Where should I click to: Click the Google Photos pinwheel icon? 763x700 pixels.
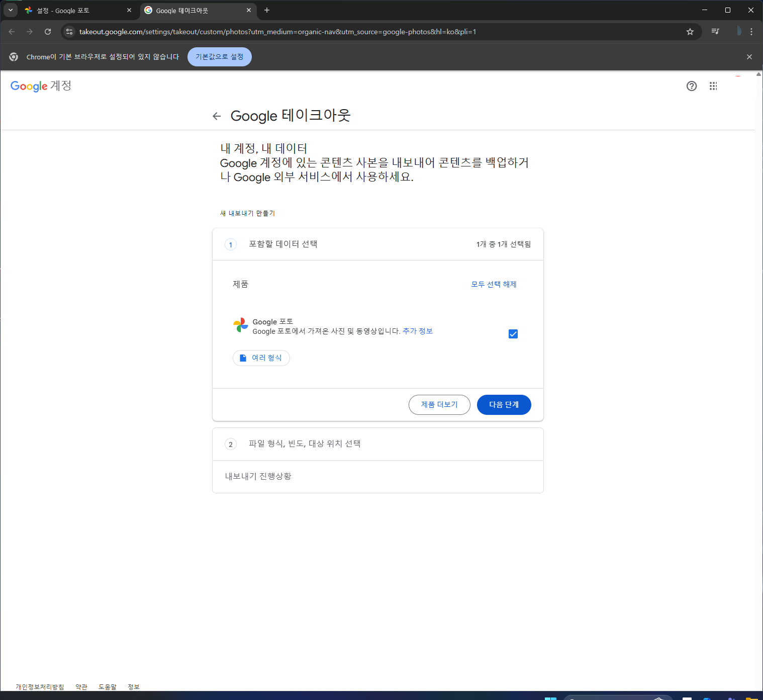pos(241,325)
